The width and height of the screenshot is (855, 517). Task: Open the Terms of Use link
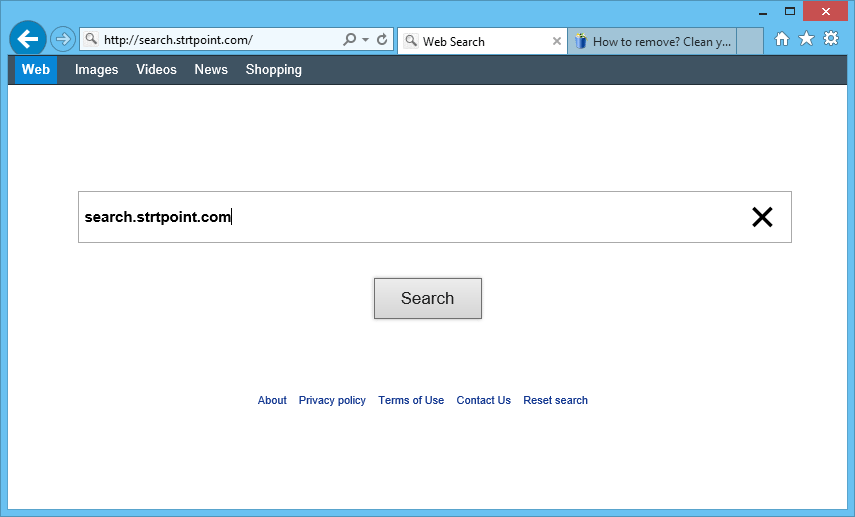pos(411,400)
